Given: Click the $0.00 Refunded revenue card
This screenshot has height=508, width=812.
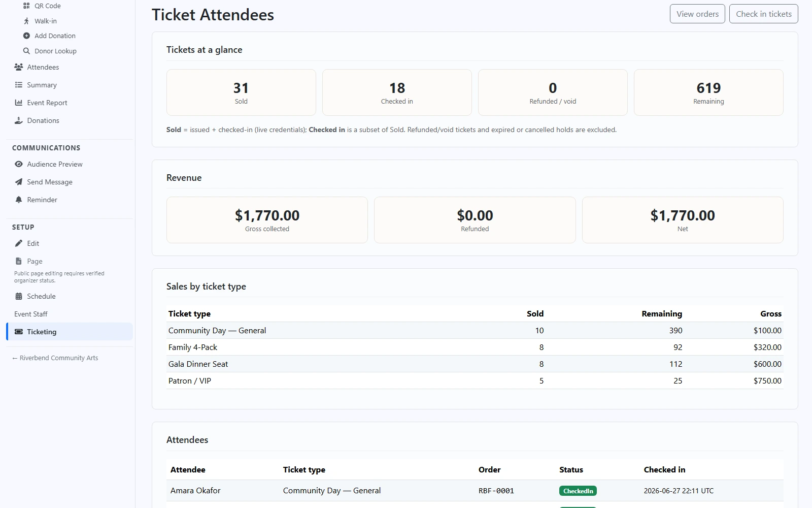Looking at the screenshot, I should click(x=475, y=220).
